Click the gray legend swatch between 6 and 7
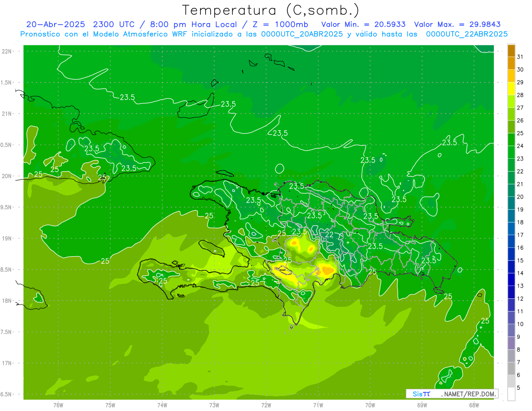532x411 pixels. coord(512,369)
